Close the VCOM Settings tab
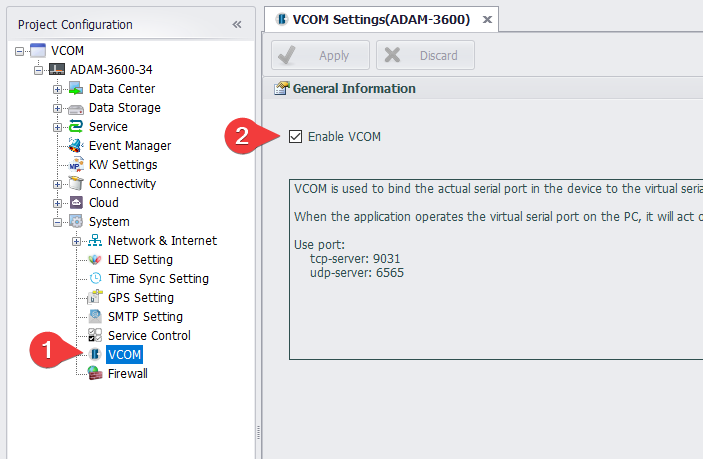 point(487,19)
